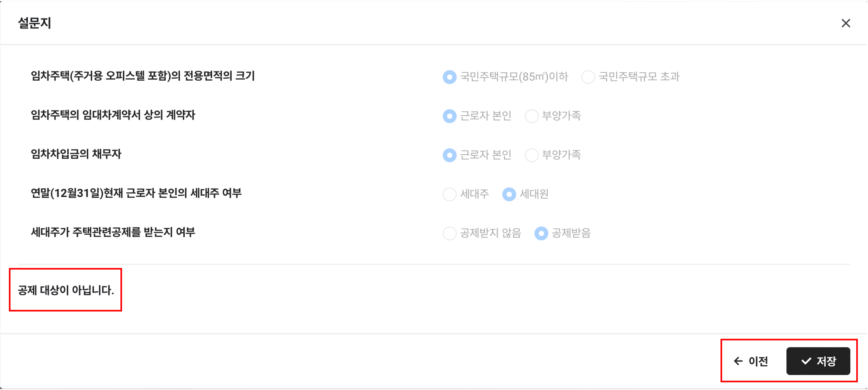The image size is (868, 390).
Task: Click the 임대차계약서 상의 계약자 question label
Action: [x=113, y=115]
